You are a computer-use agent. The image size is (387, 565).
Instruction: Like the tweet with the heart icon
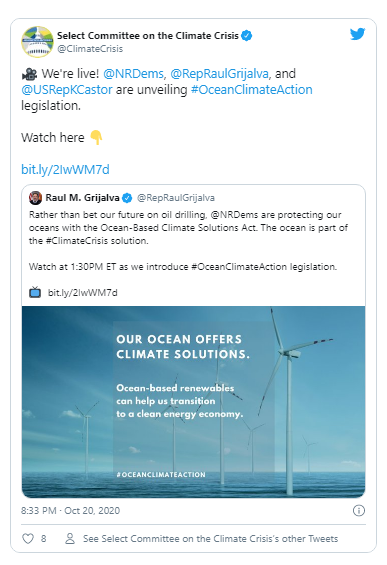click(x=28, y=538)
